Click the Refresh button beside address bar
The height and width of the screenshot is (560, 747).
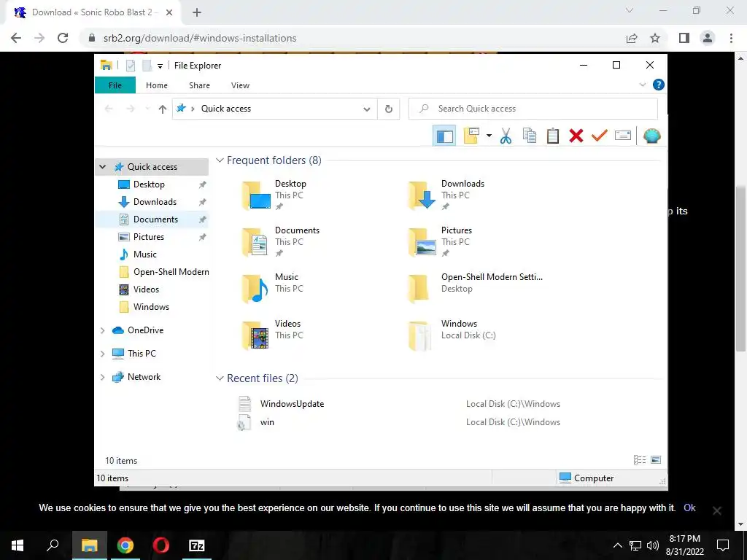389,109
